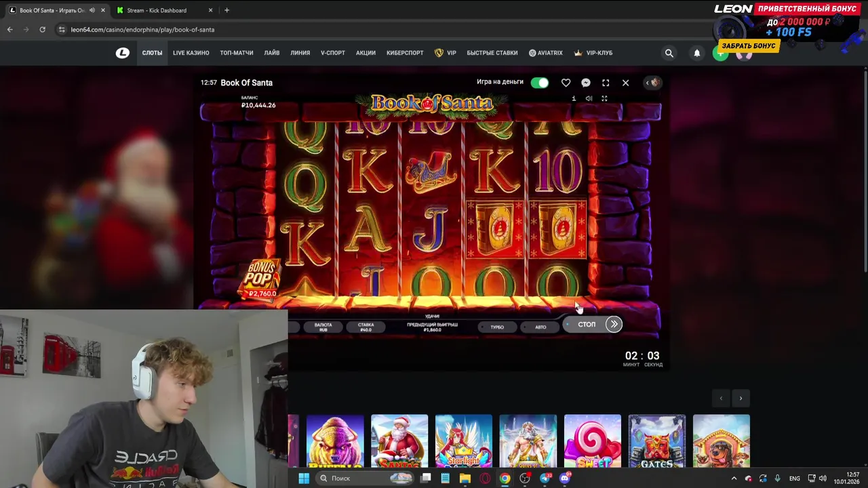Screen dimensions: 868x488
Task: Click the site search magnifier icon
Action: (669, 53)
